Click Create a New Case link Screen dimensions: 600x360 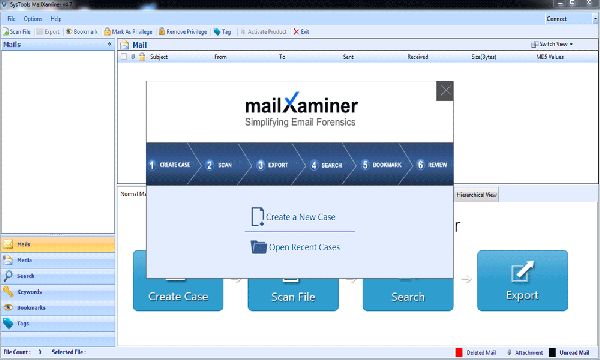tap(301, 217)
